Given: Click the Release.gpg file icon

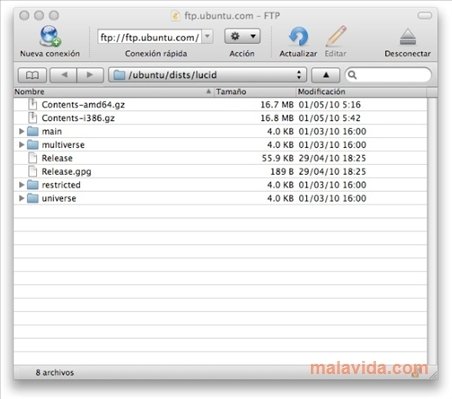Looking at the screenshot, I should pos(33,171).
